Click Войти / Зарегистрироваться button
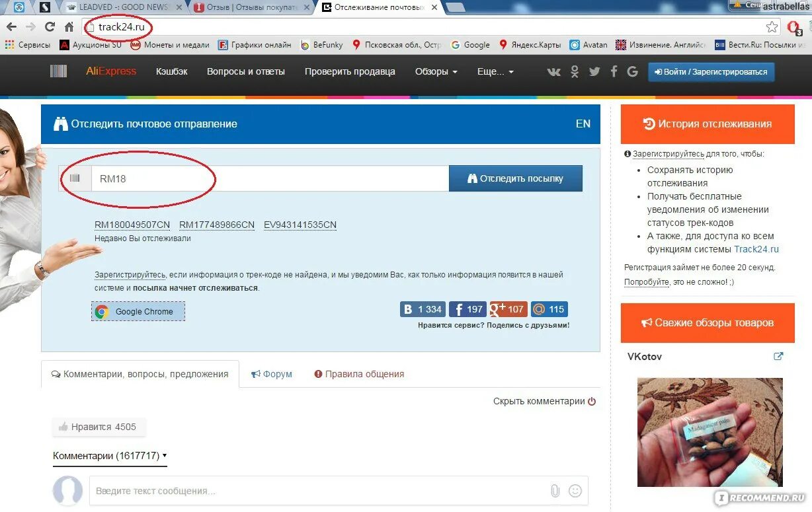The image size is (812, 512). pos(711,71)
